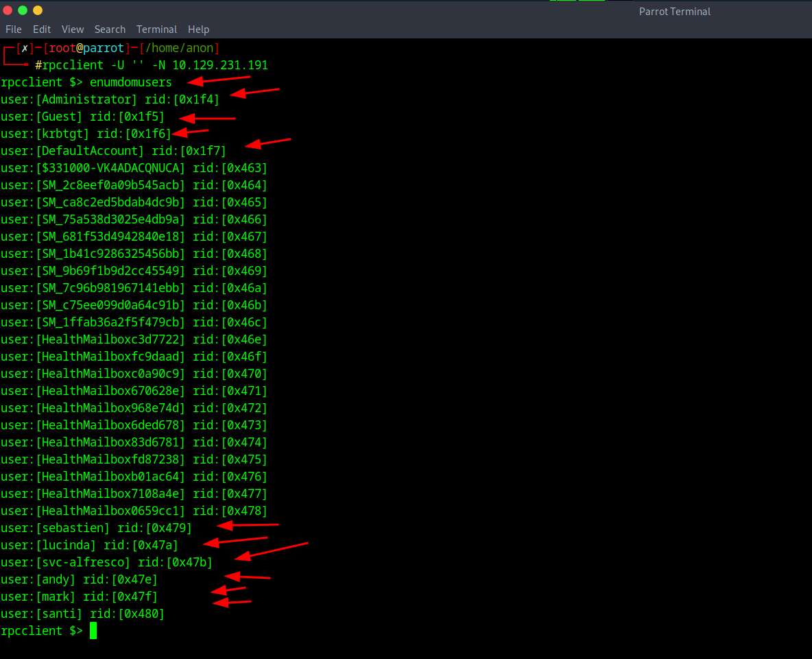812x659 pixels.
Task: Click the green cursor block at the prompt
Action: click(x=93, y=631)
